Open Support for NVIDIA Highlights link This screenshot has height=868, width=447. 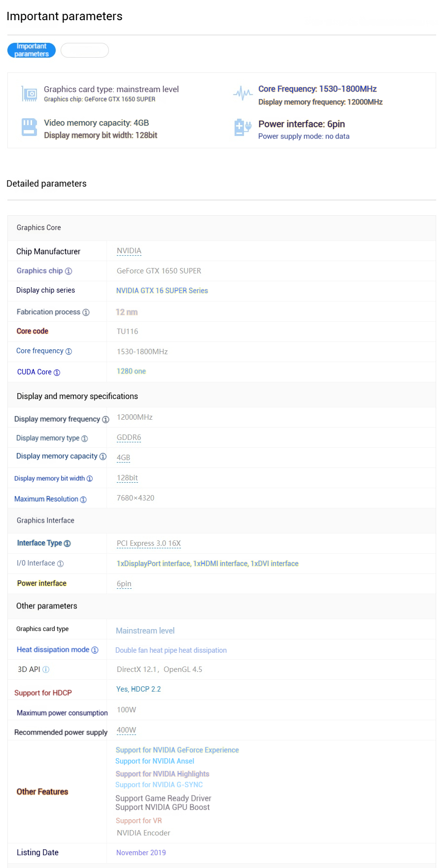coord(163,774)
